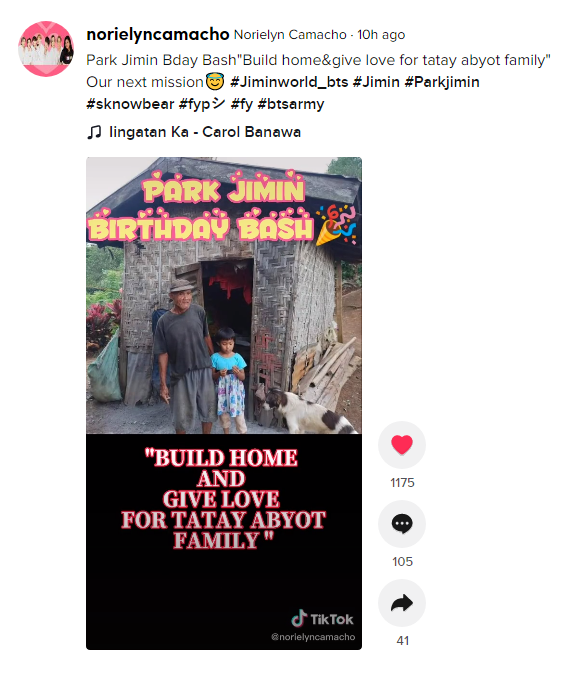Open the norielyncamacho profile avatar
The image size is (571, 693).
click(x=46, y=49)
